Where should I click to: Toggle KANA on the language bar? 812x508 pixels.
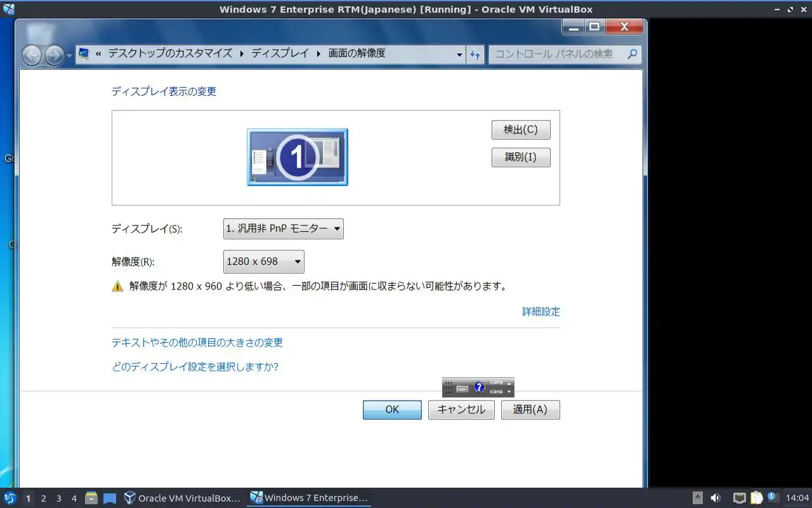496,392
